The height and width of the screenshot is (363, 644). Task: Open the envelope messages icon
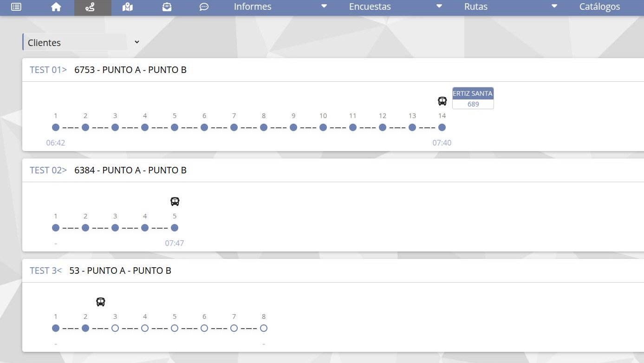click(167, 7)
